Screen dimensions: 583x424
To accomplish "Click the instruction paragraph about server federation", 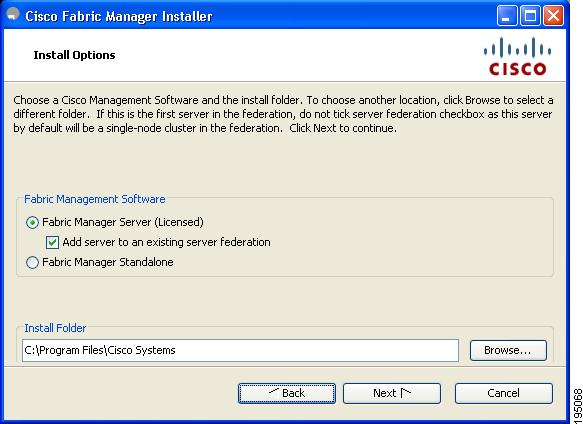I will tap(283, 114).
